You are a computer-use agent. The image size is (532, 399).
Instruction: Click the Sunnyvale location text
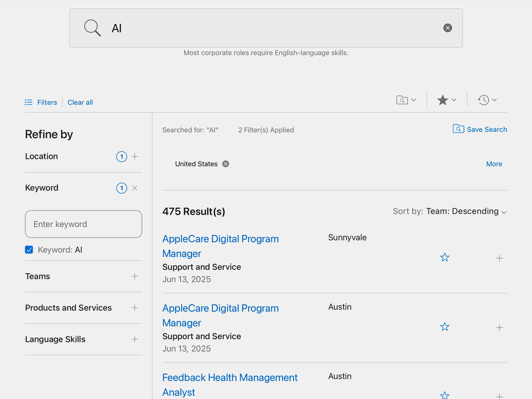click(347, 238)
